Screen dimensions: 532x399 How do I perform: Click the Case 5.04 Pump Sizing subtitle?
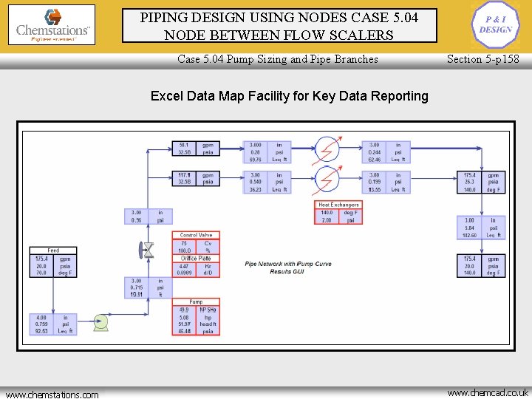(278, 59)
